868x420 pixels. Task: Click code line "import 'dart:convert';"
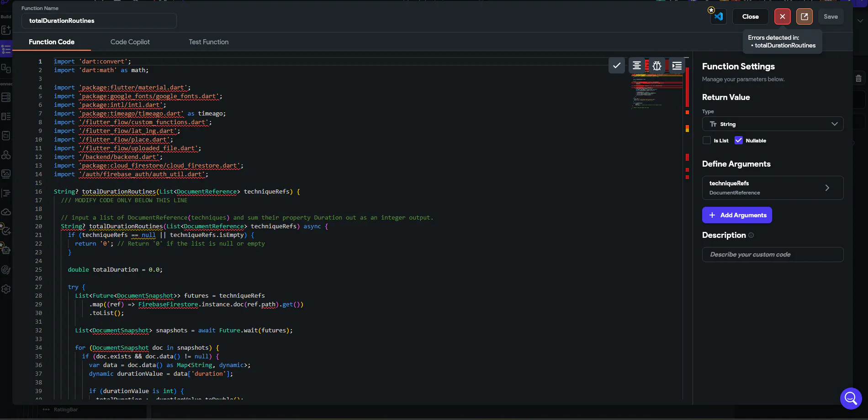coord(92,62)
